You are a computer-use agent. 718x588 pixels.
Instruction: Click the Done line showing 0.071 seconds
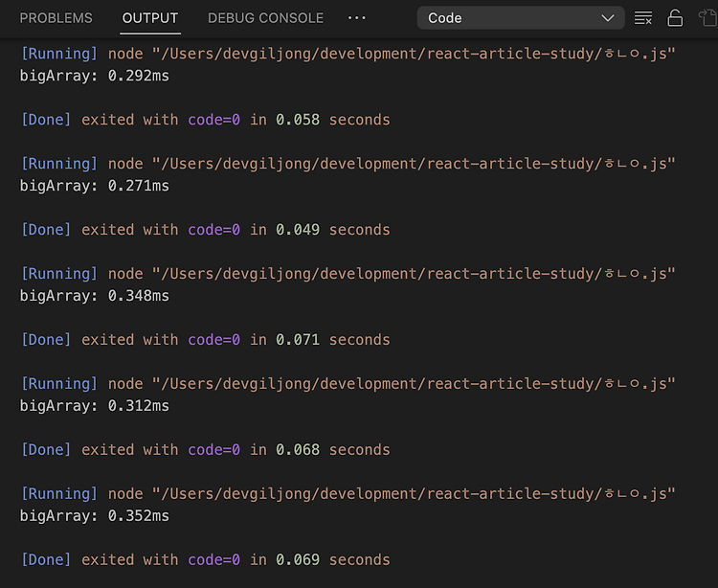[x=206, y=339]
